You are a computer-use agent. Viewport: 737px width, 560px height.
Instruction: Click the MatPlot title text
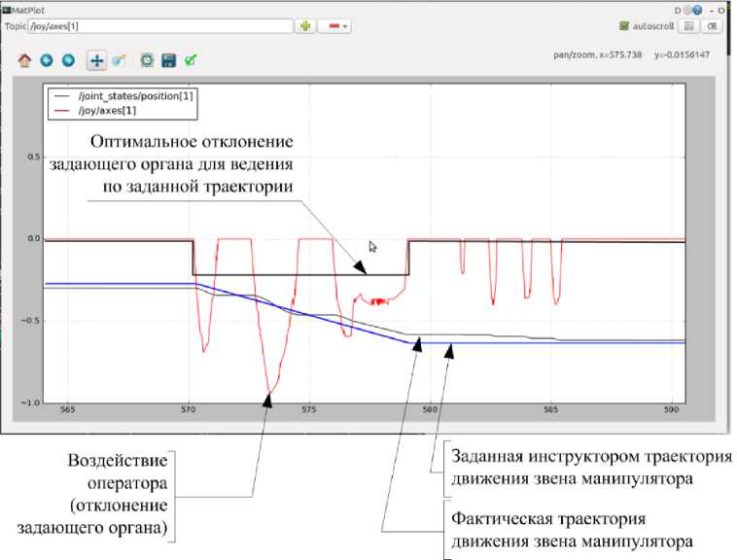click(x=28, y=10)
